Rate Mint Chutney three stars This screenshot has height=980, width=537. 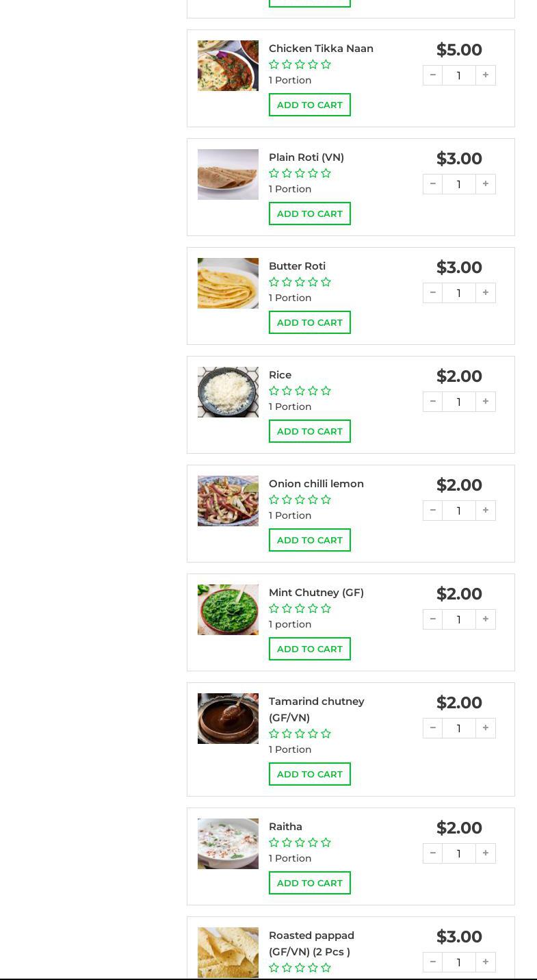pyautogui.click(x=300, y=608)
